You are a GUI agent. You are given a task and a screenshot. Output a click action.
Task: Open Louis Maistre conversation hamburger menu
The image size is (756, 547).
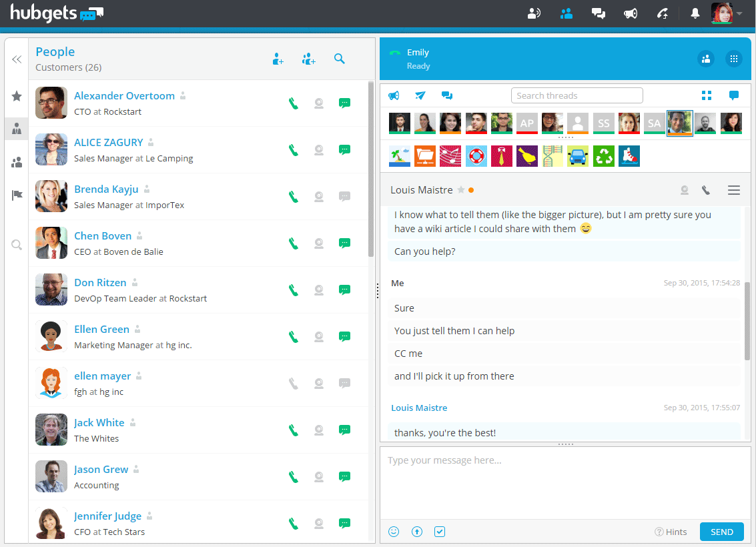click(733, 190)
